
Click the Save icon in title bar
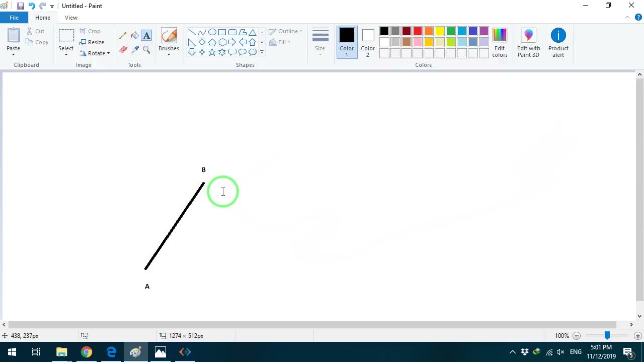click(21, 6)
